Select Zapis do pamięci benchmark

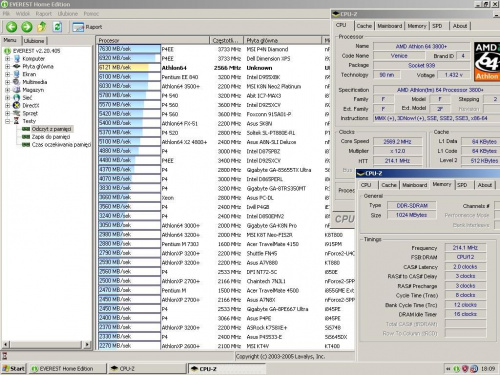[x=51, y=137]
